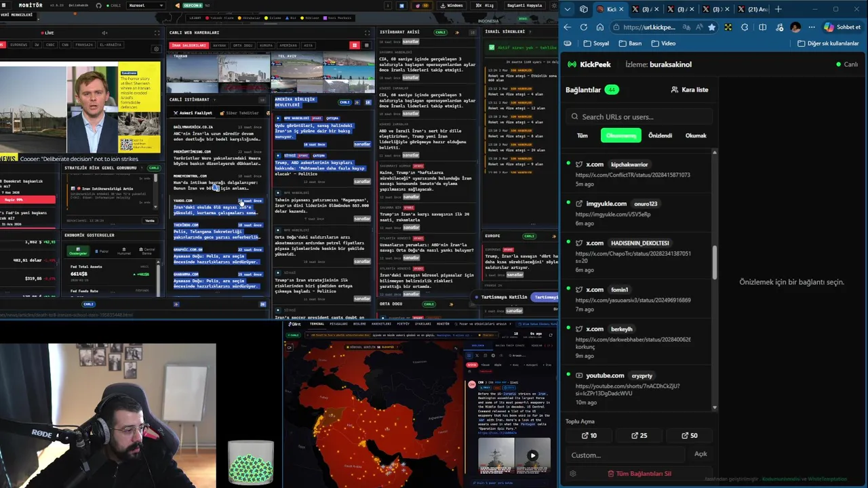
Task: Open Copilot with the Sohbet et button
Action: click(x=842, y=27)
